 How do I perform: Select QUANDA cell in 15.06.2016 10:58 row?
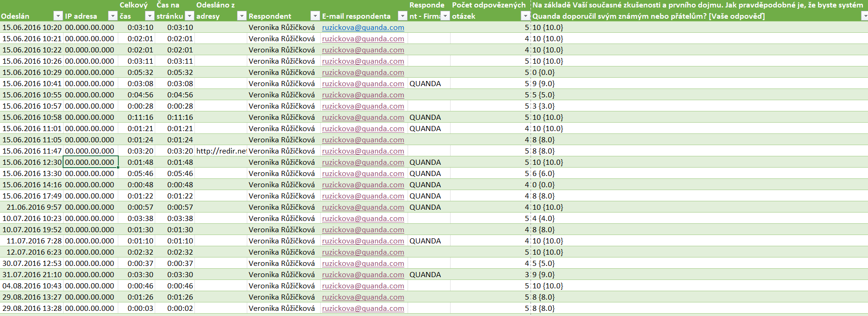pos(429,117)
